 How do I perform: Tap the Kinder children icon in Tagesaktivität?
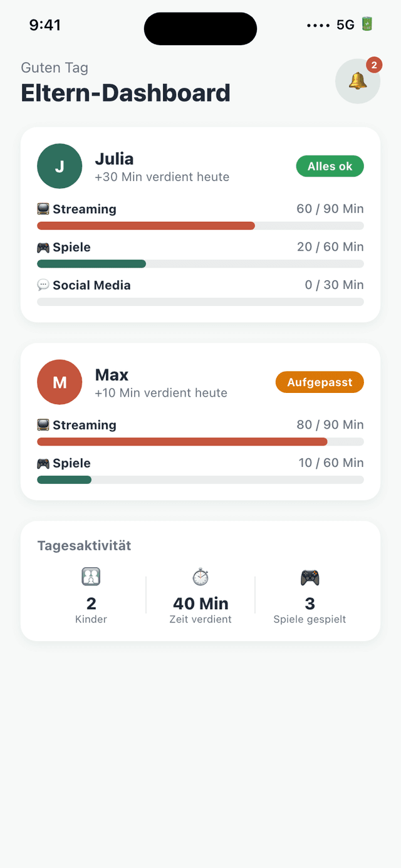coord(91,577)
